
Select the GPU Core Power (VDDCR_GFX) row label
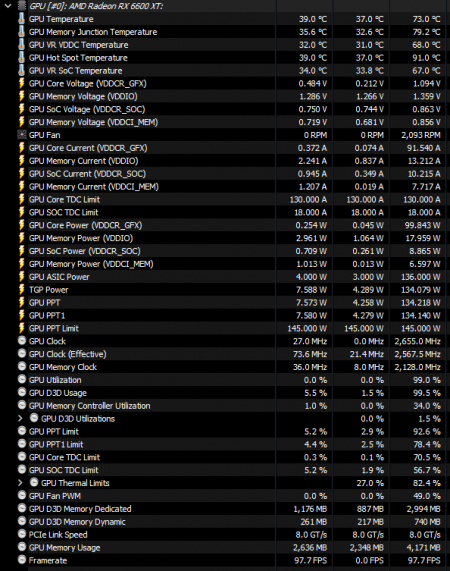click(x=86, y=225)
